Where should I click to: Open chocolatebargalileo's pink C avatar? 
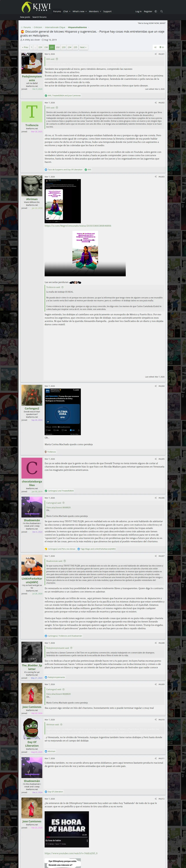(32, 468)
